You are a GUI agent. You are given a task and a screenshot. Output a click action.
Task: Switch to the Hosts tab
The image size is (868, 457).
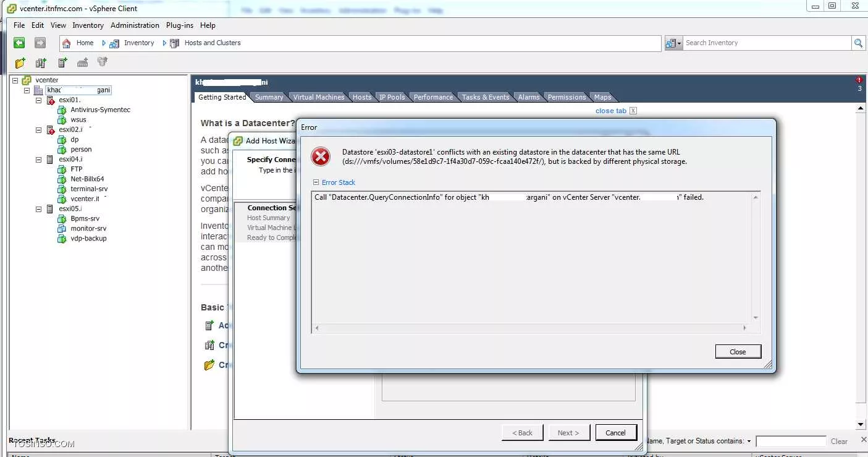tap(362, 97)
